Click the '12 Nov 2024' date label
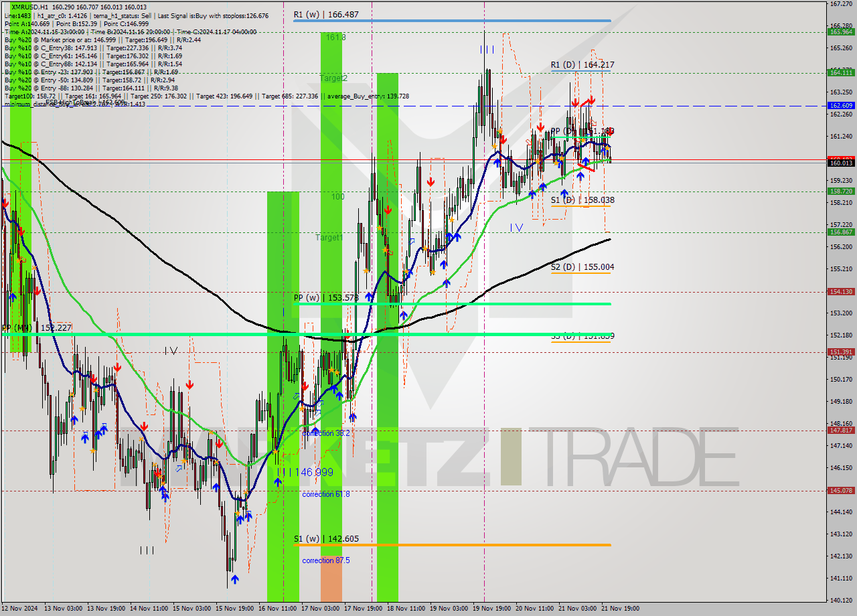Image resolution: width=857 pixels, height=616 pixels. coord(20,609)
